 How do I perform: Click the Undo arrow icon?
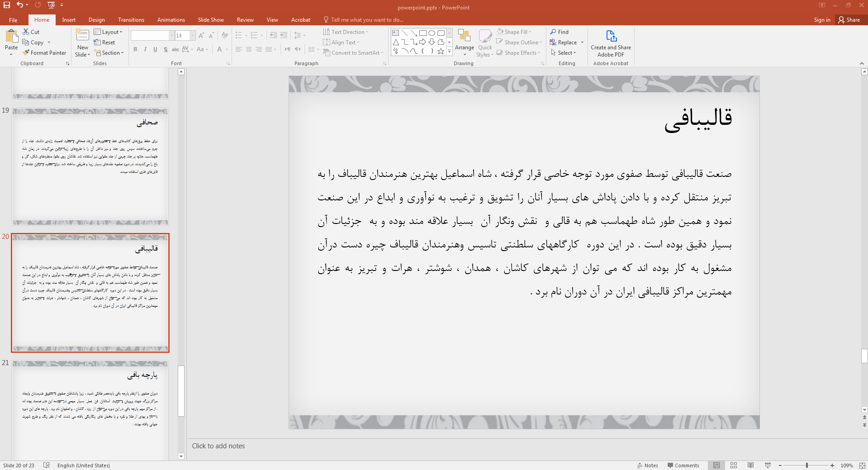20,5
